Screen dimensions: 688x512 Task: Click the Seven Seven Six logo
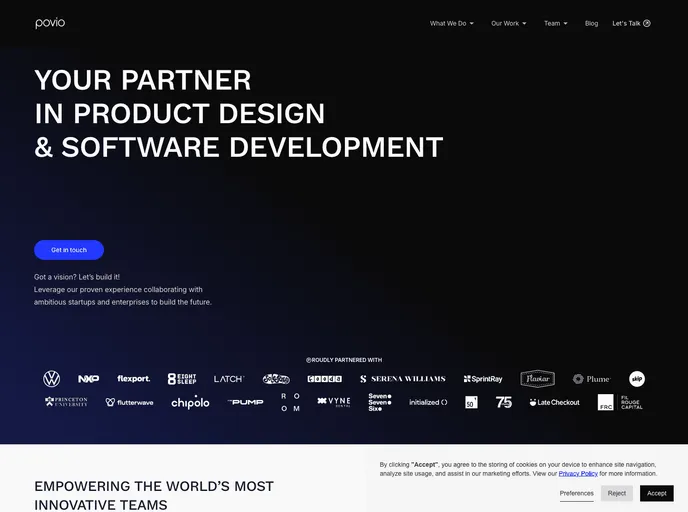[380, 402]
